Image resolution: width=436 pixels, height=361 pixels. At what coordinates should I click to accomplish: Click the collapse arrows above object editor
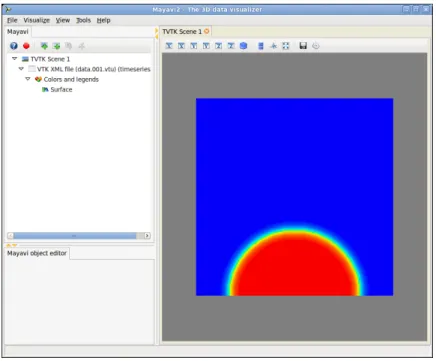(11, 246)
